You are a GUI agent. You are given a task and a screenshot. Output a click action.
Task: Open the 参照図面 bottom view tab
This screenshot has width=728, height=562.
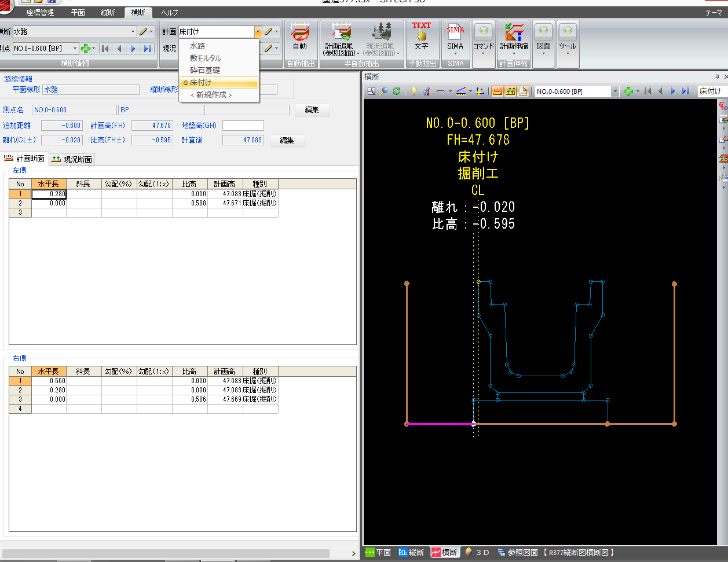(x=555, y=552)
